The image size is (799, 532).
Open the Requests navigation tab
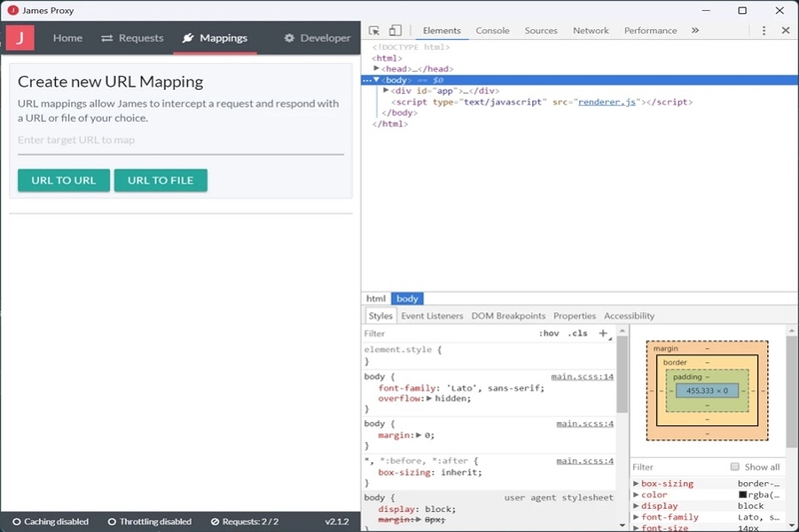(133, 38)
